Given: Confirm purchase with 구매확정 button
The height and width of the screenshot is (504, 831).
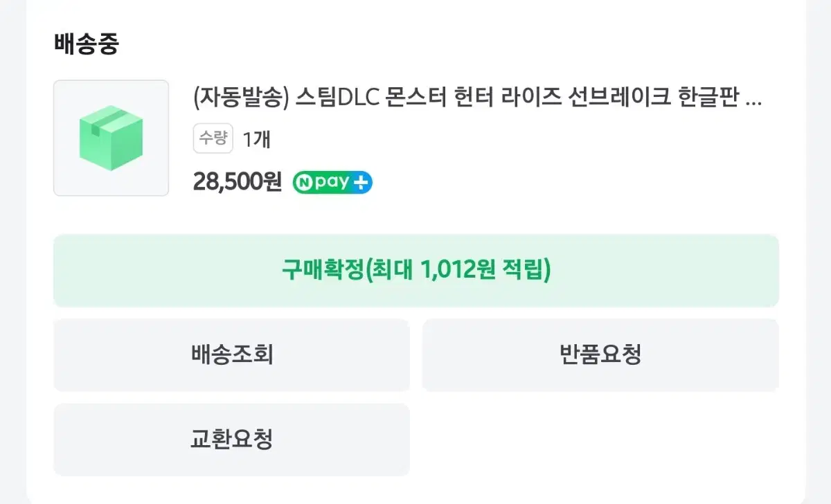Looking at the screenshot, I should (416, 271).
